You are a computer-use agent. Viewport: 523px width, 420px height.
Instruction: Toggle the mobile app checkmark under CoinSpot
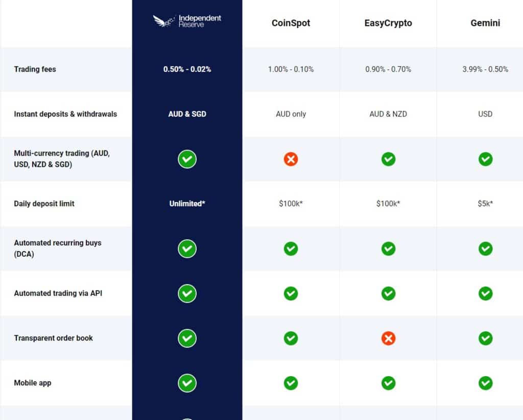[291, 383]
